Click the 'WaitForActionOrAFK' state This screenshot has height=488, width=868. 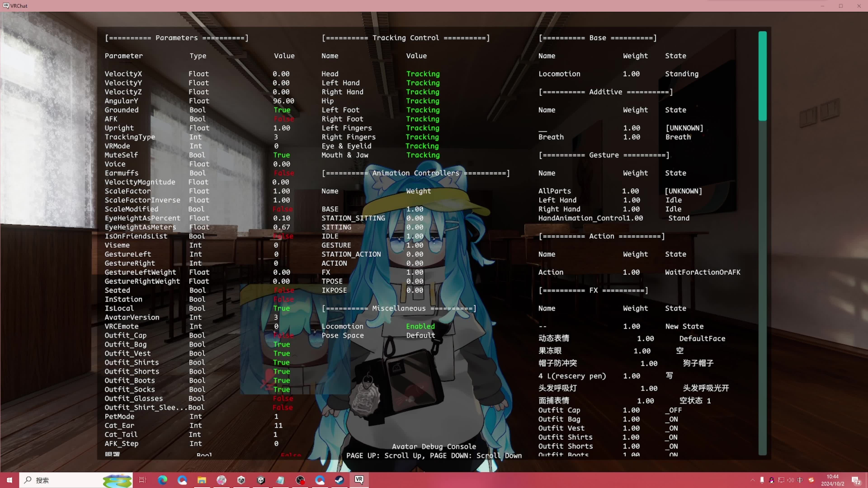(x=703, y=272)
